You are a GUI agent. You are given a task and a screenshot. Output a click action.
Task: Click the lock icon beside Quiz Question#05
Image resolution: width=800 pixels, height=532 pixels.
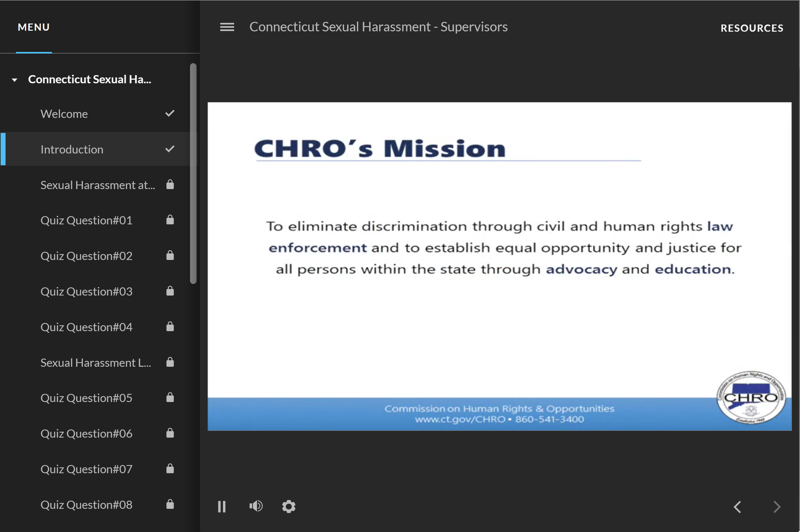(x=170, y=397)
